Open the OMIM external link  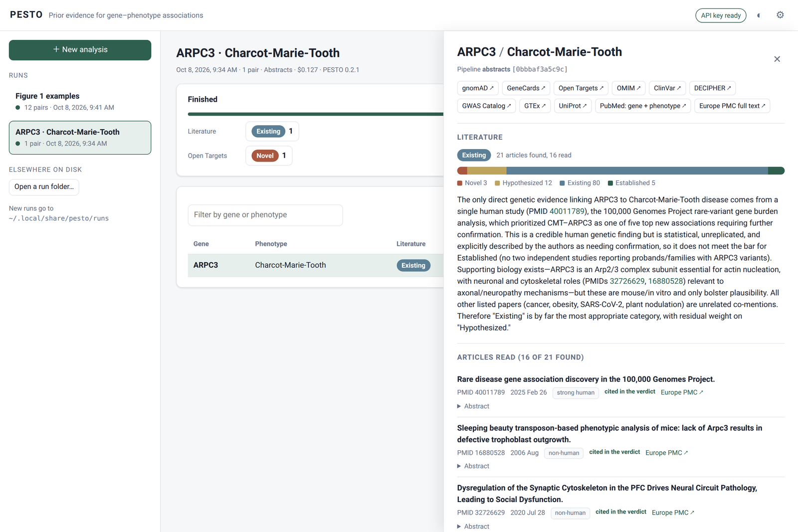(x=628, y=88)
